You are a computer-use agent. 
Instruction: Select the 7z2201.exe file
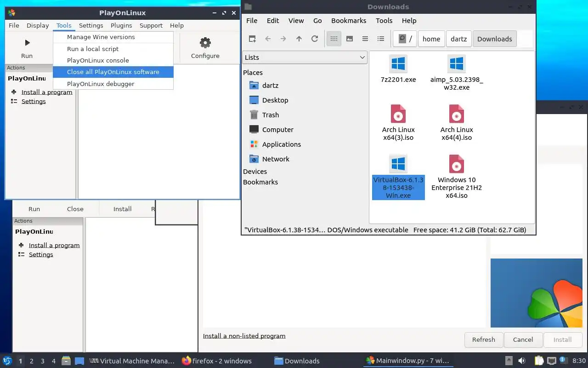coord(398,69)
